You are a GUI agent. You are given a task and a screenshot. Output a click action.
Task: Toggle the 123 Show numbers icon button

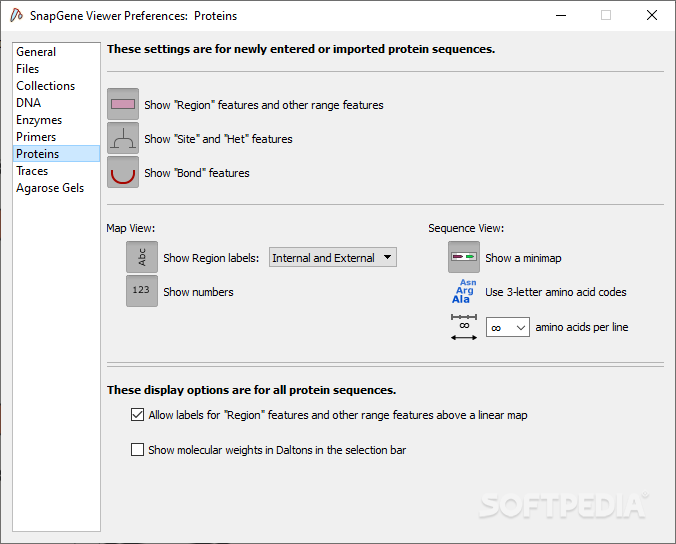tap(142, 291)
